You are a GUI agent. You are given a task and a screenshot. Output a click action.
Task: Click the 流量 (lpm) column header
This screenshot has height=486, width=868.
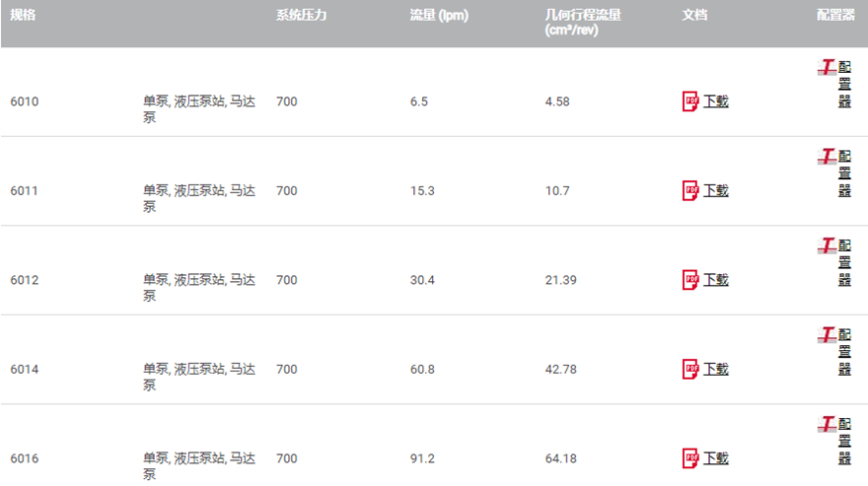[x=439, y=16]
